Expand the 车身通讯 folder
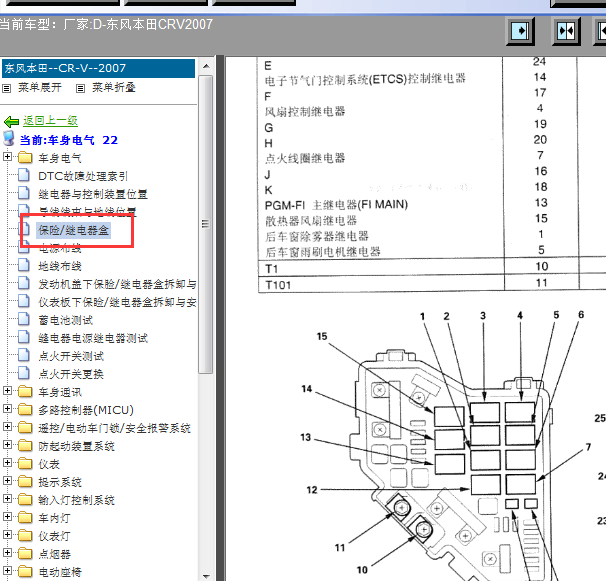Screen dimensions: 606x581 [x=7, y=391]
